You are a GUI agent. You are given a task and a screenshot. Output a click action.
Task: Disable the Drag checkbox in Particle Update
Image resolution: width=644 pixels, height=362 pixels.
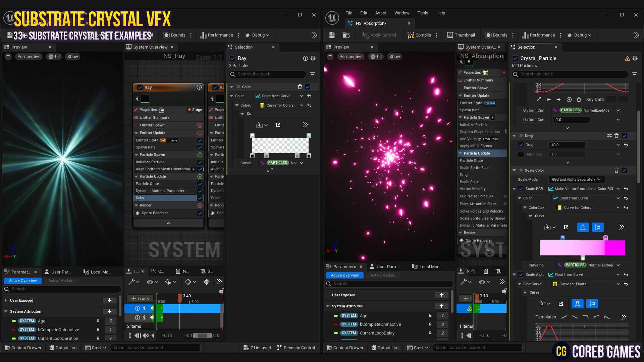(x=521, y=145)
